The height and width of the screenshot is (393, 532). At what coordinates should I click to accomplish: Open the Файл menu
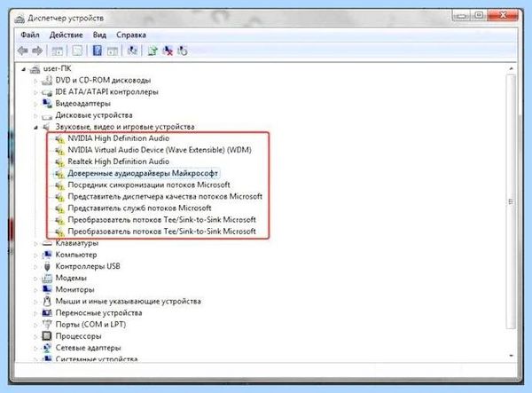[30, 35]
